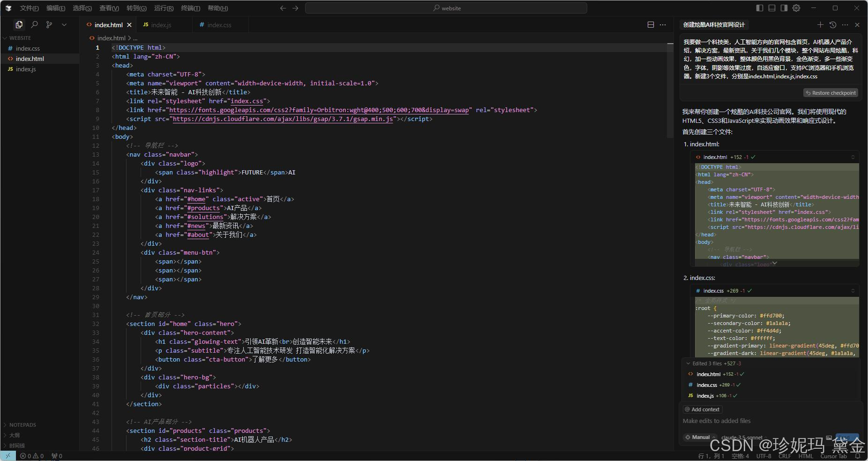This screenshot has height=461, width=868.
Task: Open the 文件(F) menu
Action: click(29, 8)
